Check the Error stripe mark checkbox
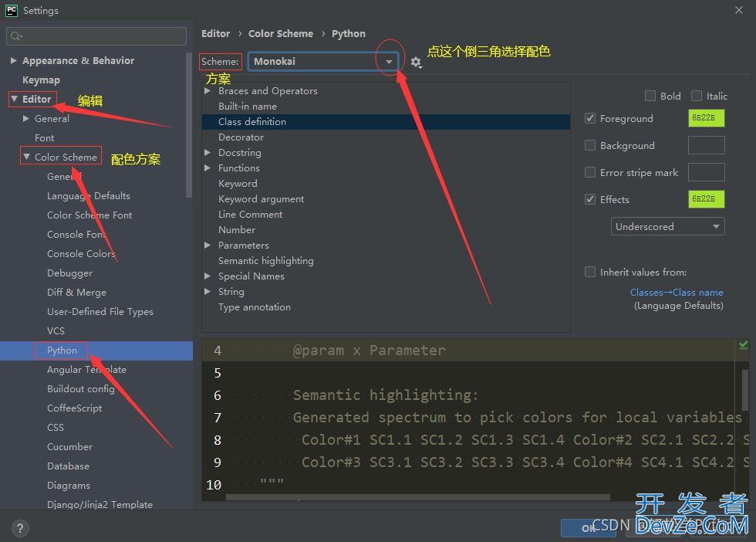 (589, 172)
